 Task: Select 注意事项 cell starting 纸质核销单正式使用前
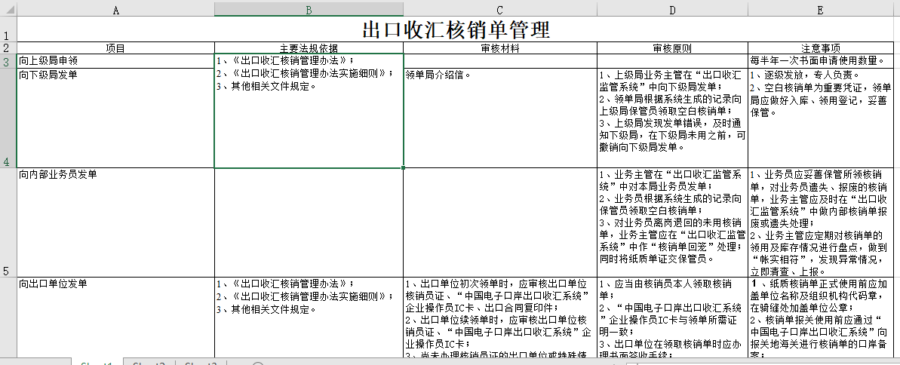pos(821,317)
